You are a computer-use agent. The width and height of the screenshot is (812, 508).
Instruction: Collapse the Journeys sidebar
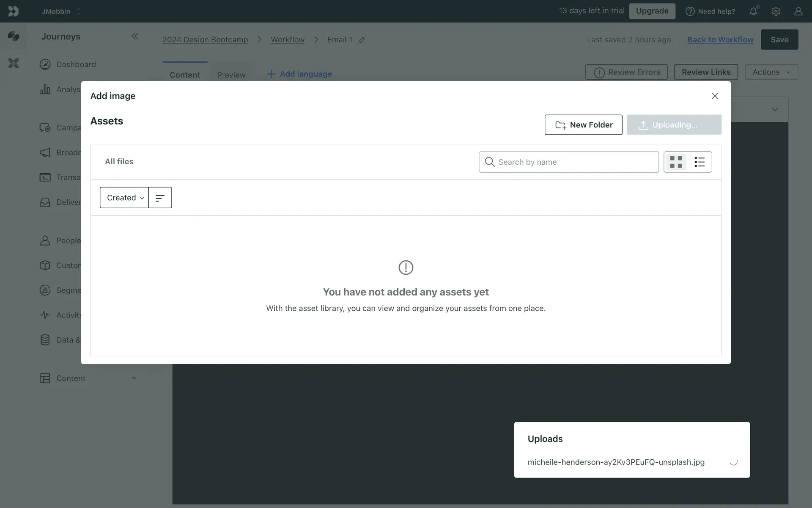[134, 36]
